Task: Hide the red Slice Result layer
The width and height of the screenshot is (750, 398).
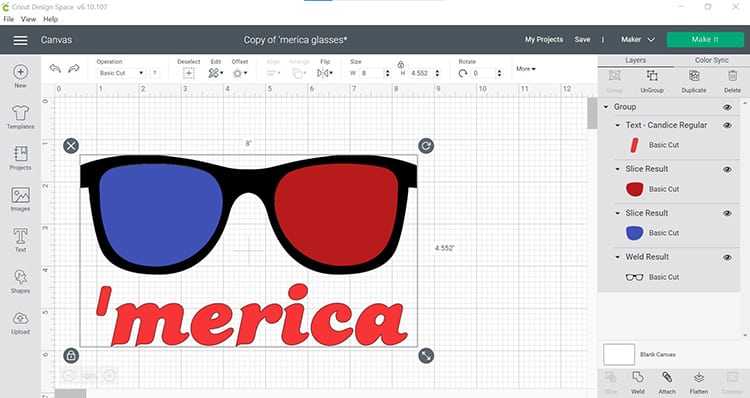Action: point(728,169)
